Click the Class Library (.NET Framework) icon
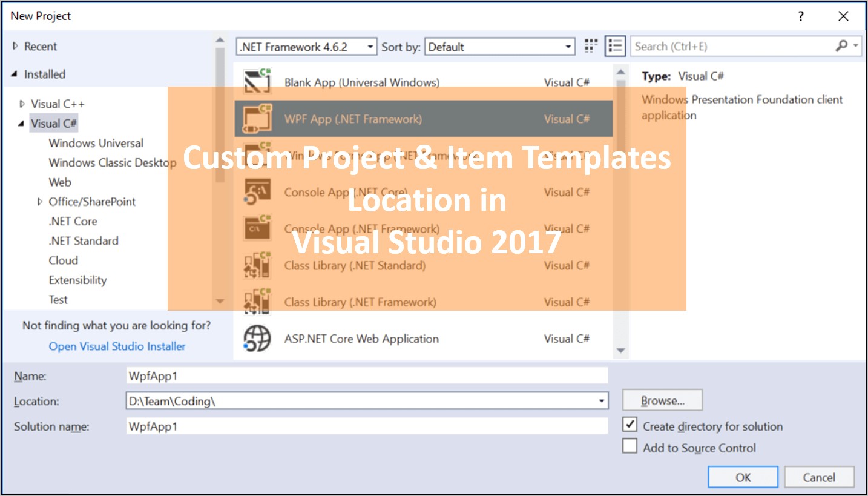 point(257,302)
